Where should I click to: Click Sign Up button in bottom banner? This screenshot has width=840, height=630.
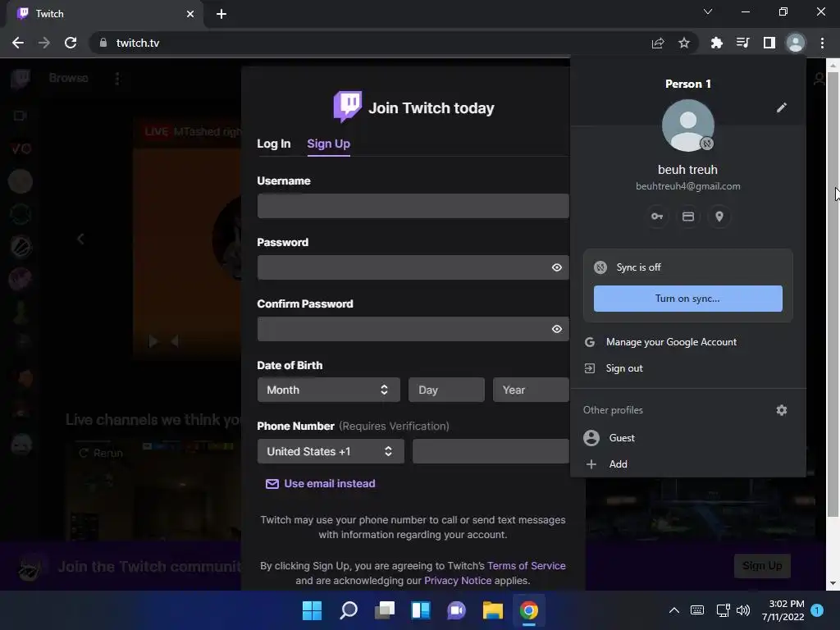(762, 566)
